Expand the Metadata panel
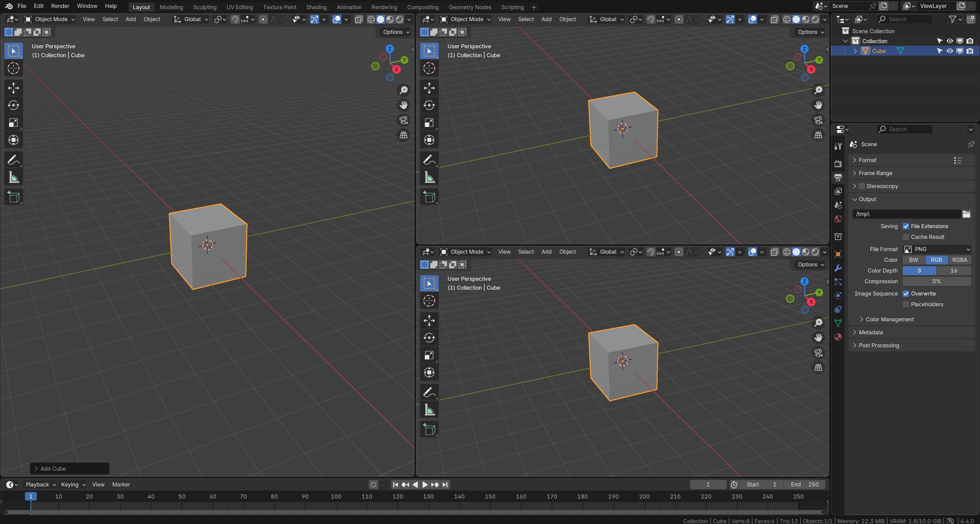 (871, 332)
